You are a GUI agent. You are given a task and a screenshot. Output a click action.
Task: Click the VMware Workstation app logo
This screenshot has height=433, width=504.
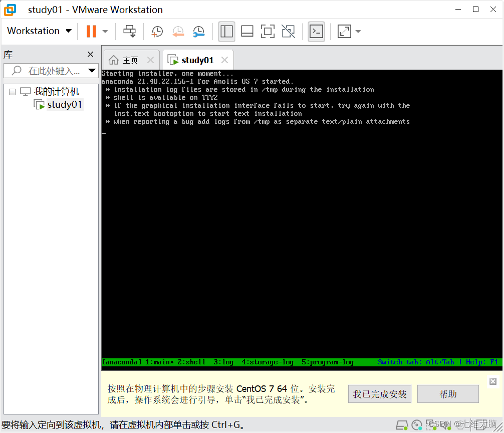tap(11, 10)
